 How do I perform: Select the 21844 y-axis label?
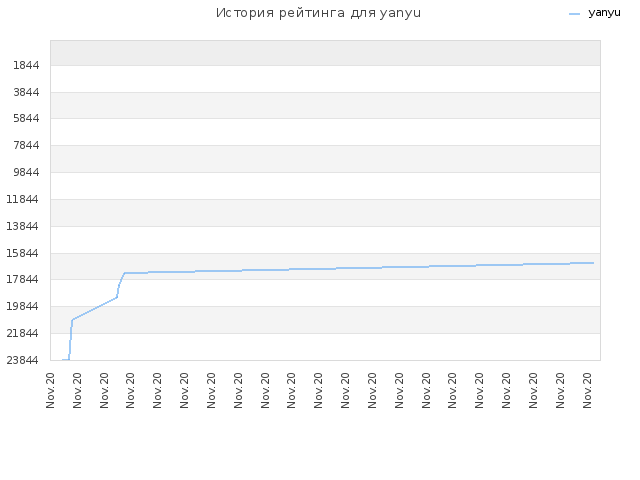coord(22,333)
